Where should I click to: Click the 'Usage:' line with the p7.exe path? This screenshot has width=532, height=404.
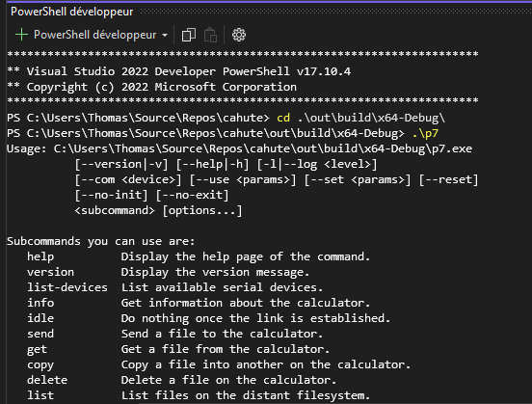239,148
